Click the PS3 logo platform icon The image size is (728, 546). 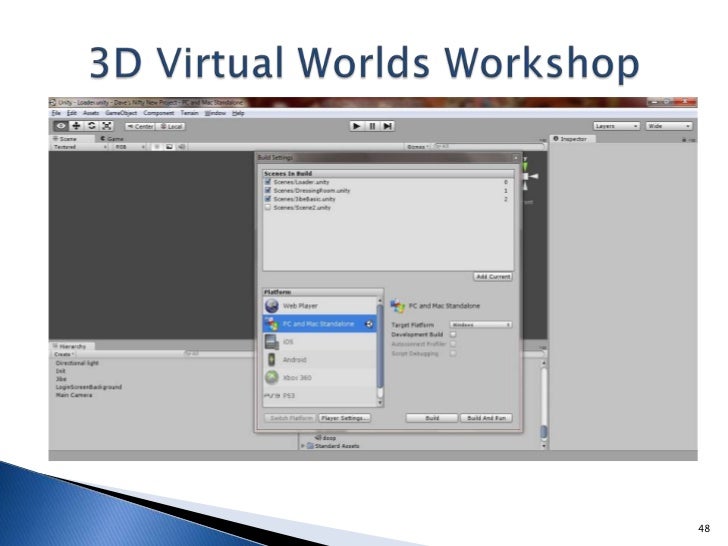(273, 396)
